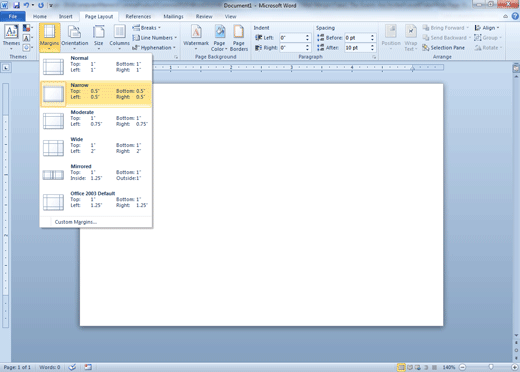This screenshot has height=372, width=520.
Task: Open the Columns menu
Action: tap(119, 37)
